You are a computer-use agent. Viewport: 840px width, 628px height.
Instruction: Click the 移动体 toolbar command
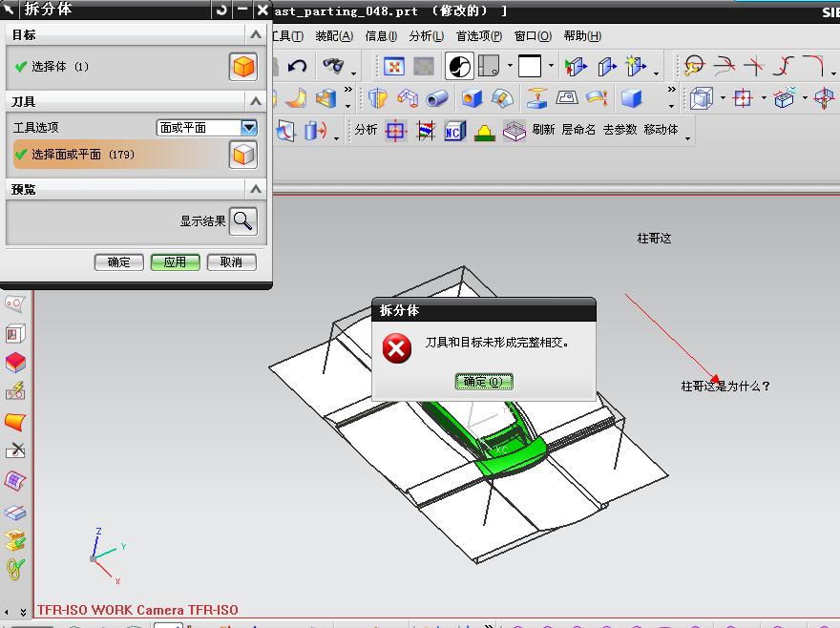click(x=661, y=130)
